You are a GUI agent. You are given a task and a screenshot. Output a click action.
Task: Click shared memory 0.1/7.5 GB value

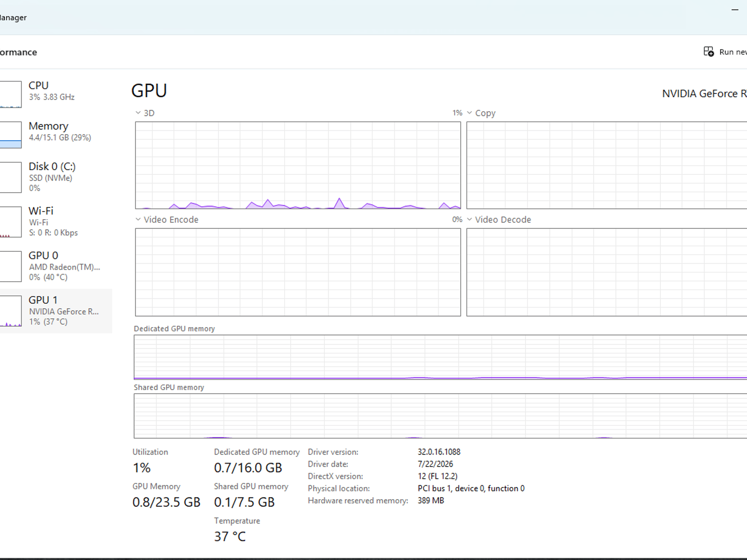(244, 502)
